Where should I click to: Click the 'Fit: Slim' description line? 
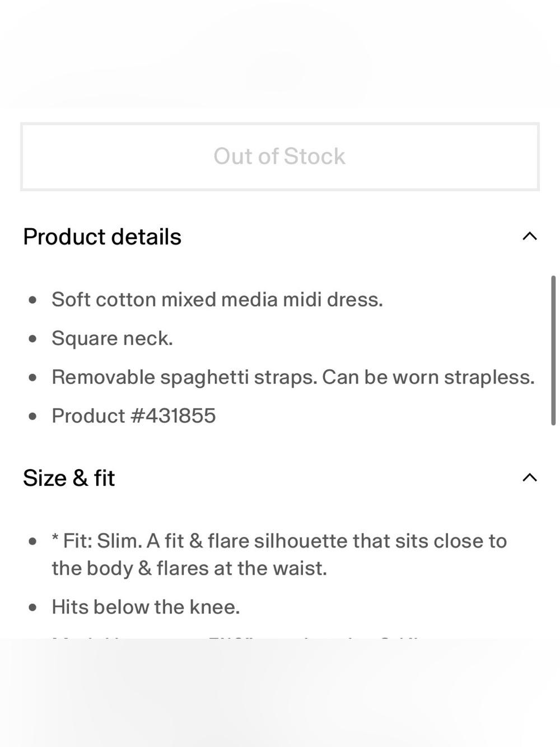point(279,541)
